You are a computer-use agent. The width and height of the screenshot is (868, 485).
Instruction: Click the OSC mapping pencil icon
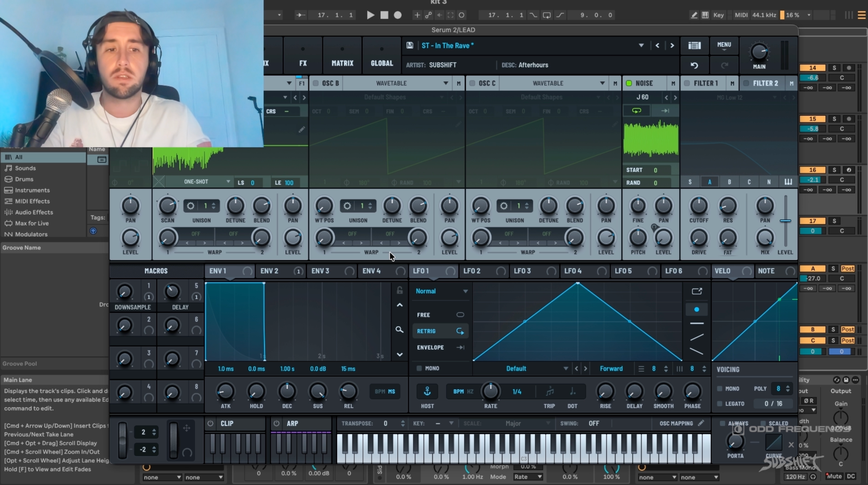[x=701, y=423]
